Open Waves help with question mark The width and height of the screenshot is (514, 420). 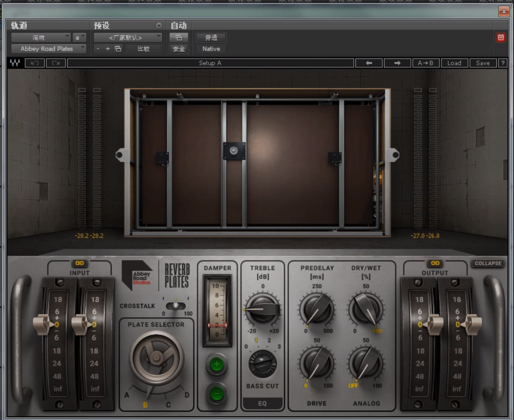503,63
